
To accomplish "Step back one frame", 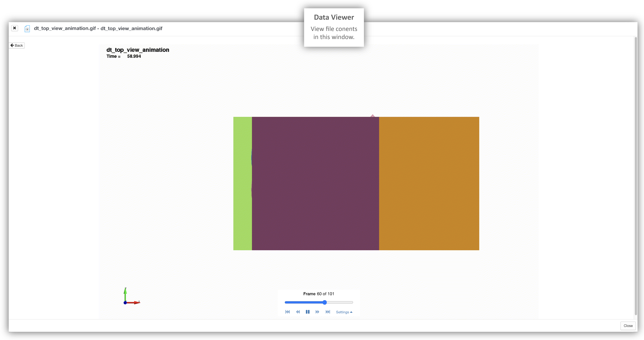I will pyautogui.click(x=298, y=312).
